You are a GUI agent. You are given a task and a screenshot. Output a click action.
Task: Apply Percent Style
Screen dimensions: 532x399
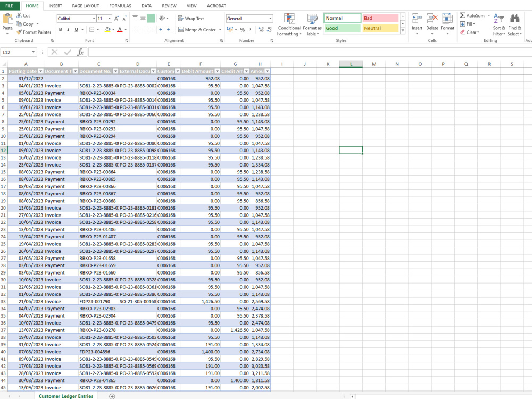point(242,29)
